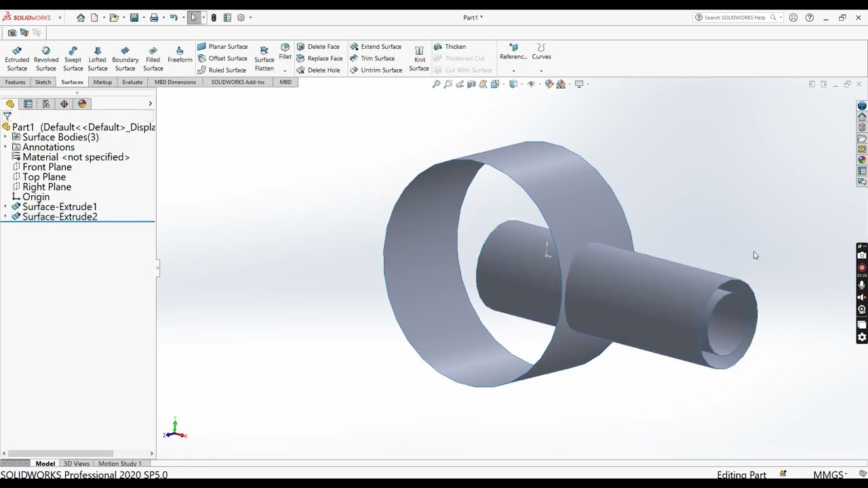Open the Options gear icon

pyautogui.click(x=241, y=18)
